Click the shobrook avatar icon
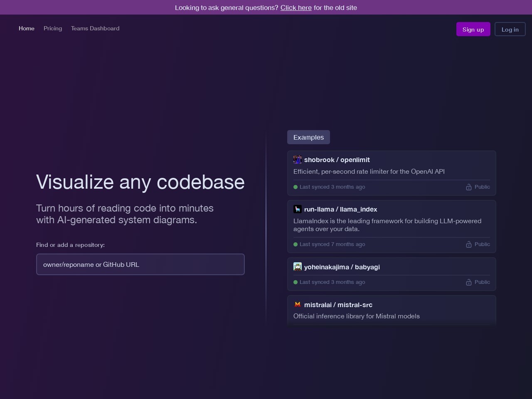This screenshot has height=399, width=532. pos(297,160)
